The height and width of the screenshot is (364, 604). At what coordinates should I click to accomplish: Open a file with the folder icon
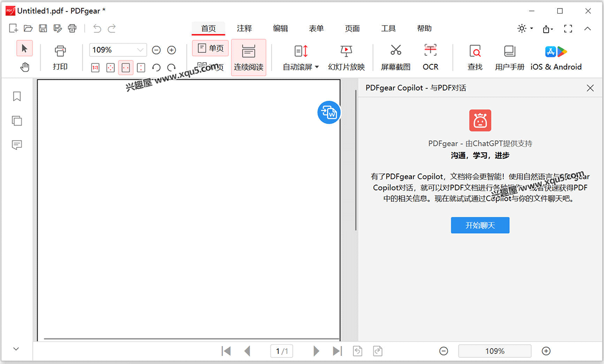tap(28, 29)
